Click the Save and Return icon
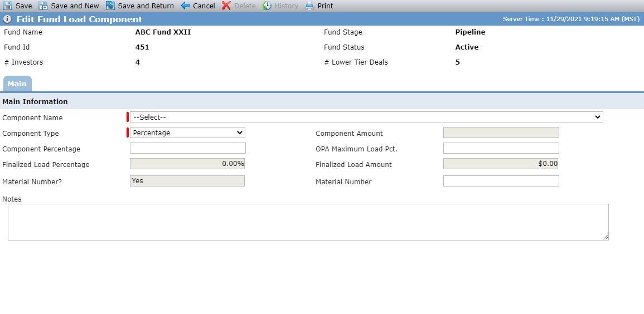The width and height of the screenshot is (644, 314). [x=110, y=6]
